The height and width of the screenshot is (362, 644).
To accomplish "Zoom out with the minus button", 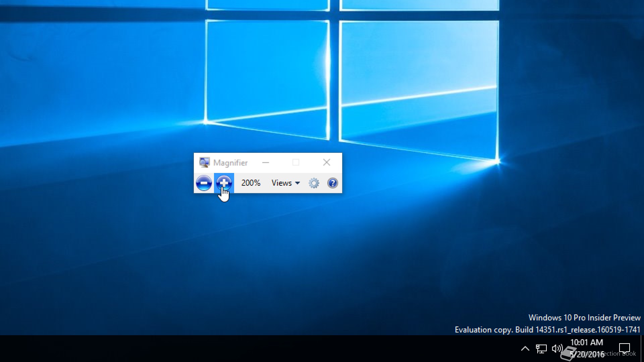I will pos(204,183).
